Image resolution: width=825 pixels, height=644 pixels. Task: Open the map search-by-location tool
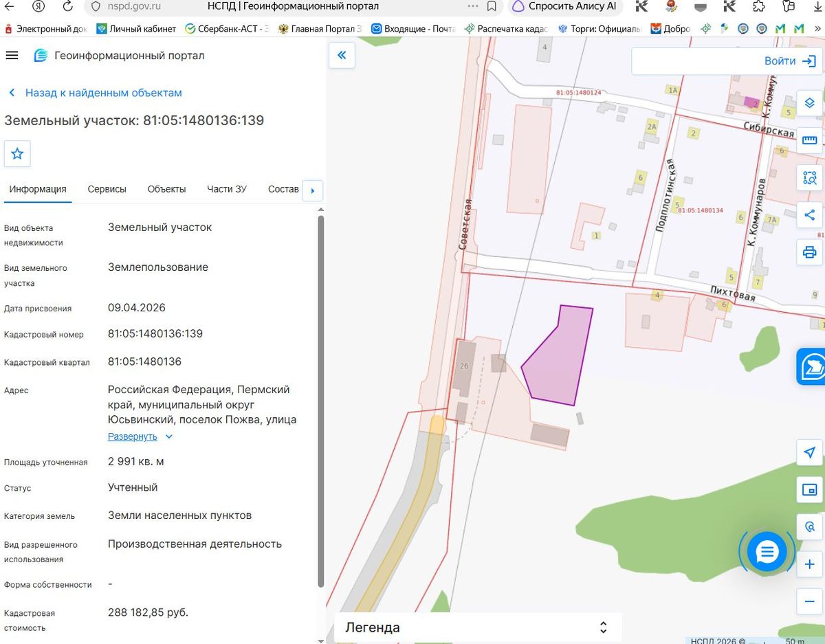[x=809, y=527]
